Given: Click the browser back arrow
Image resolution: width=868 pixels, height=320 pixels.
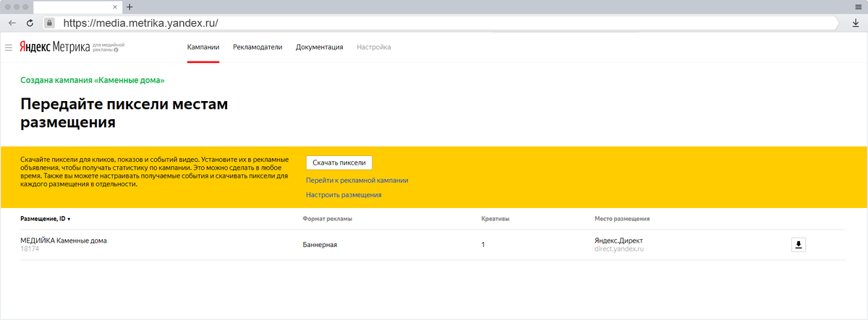Looking at the screenshot, I should (12, 22).
